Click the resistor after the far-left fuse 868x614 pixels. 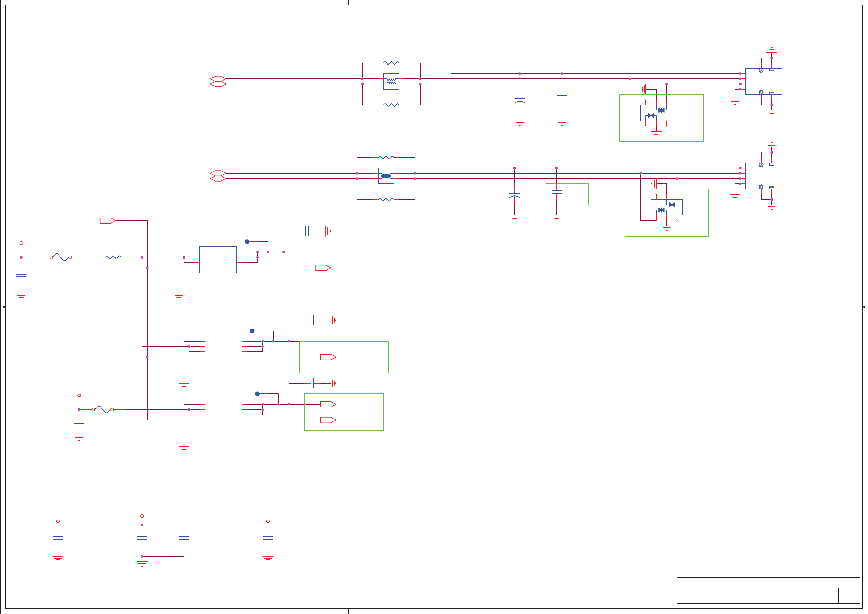click(113, 257)
